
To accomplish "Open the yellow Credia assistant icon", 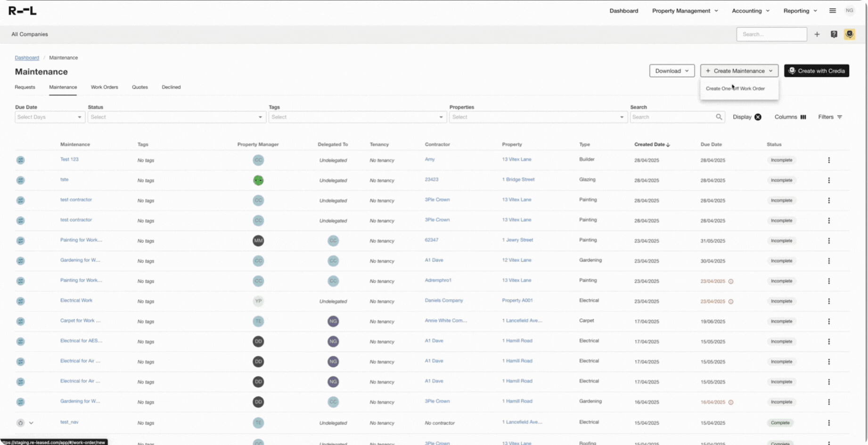I will coord(850,34).
